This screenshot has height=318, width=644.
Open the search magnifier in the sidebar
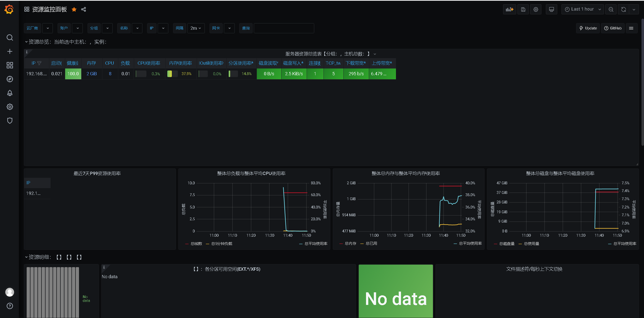[10, 38]
